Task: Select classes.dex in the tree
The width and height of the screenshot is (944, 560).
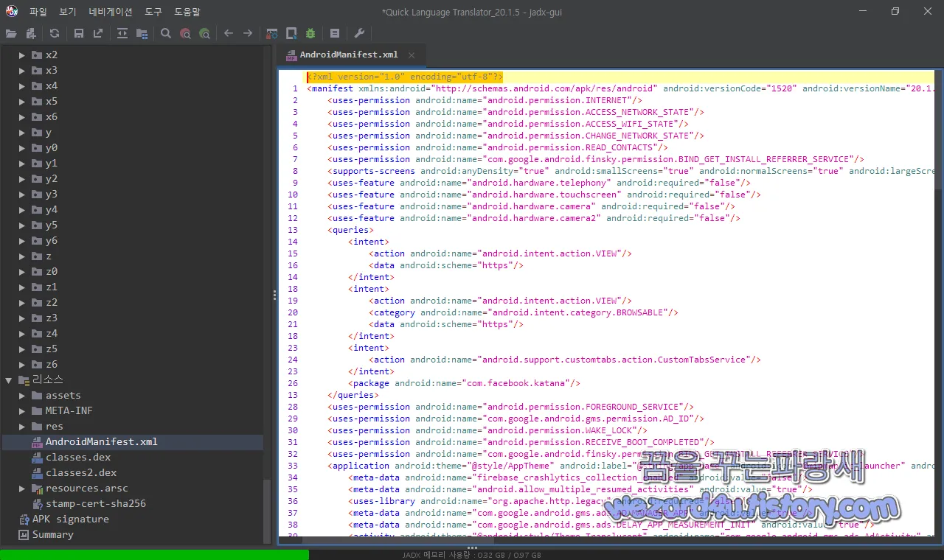Action: coord(78,458)
